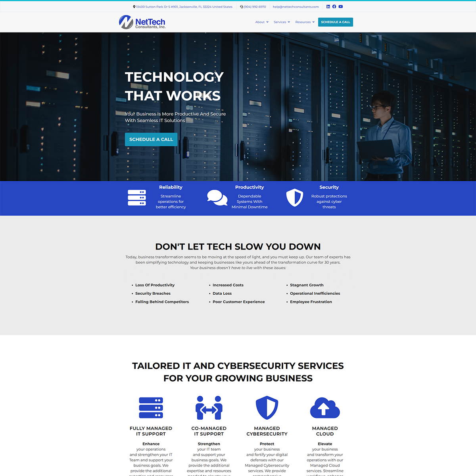The width and height of the screenshot is (476, 476).
Task: Select the Managed Cloud upload icon
Action: 325,408
